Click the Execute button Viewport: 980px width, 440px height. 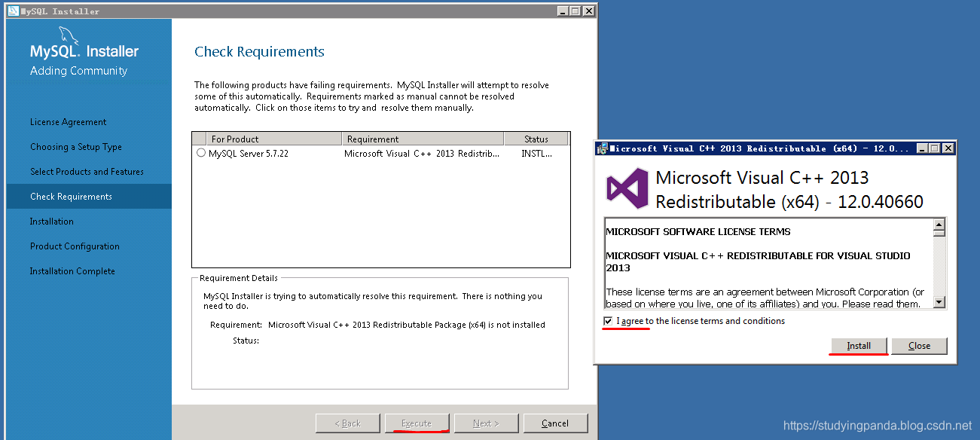pos(417,423)
